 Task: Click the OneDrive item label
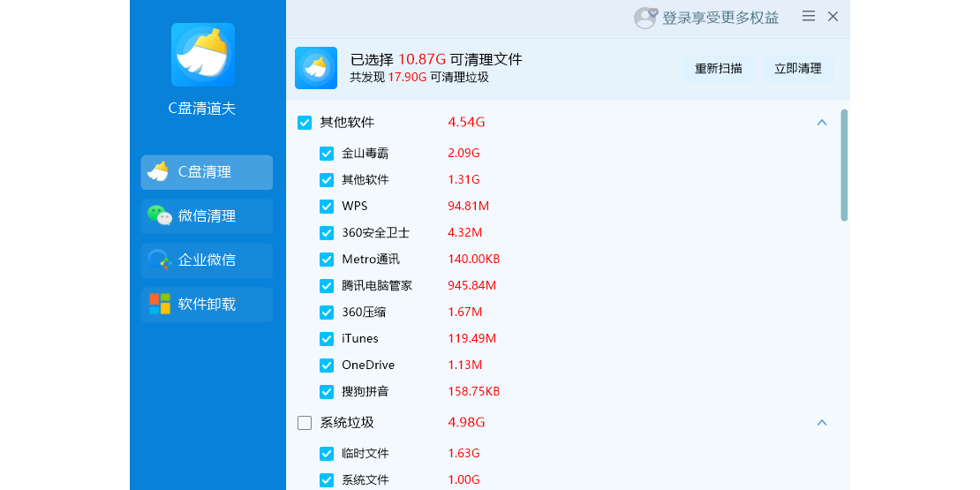(368, 365)
